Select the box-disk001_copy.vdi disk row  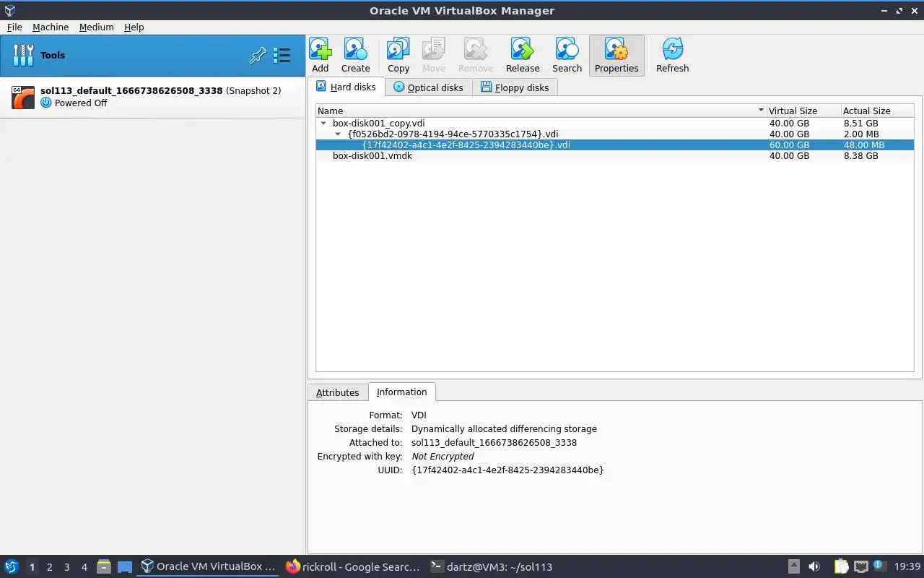click(615, 123)
